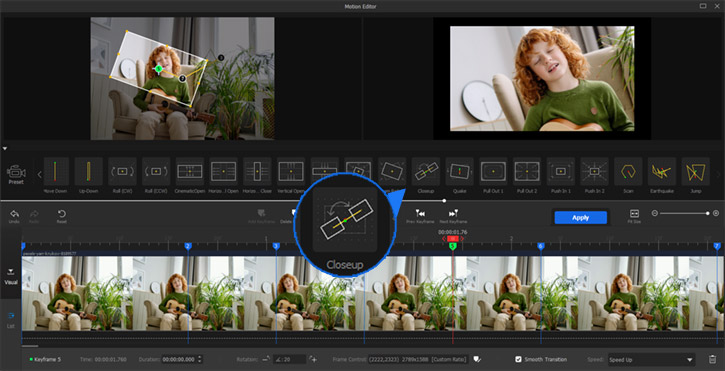Maximize the Motion Editor window
Viewport: 725px width, 371px height.
[x=703, y=6]
